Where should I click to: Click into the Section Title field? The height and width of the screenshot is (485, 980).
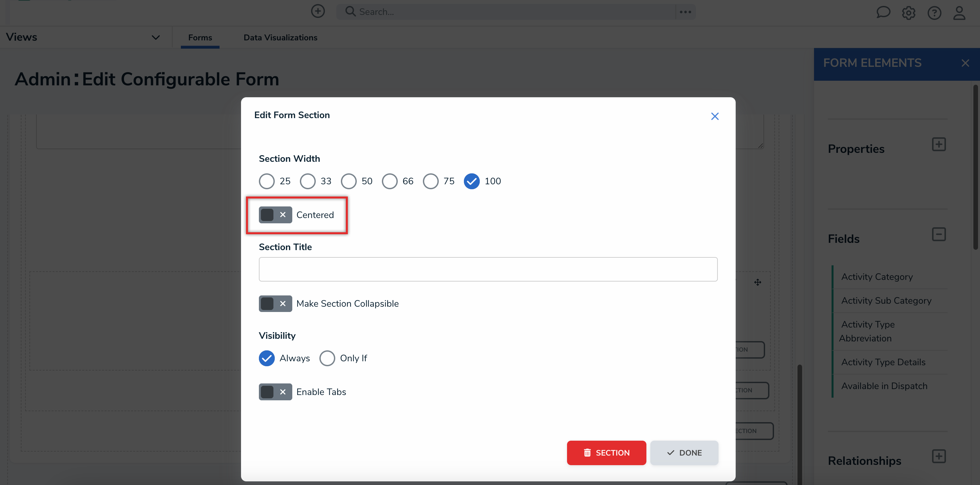[x=488, y=269]
